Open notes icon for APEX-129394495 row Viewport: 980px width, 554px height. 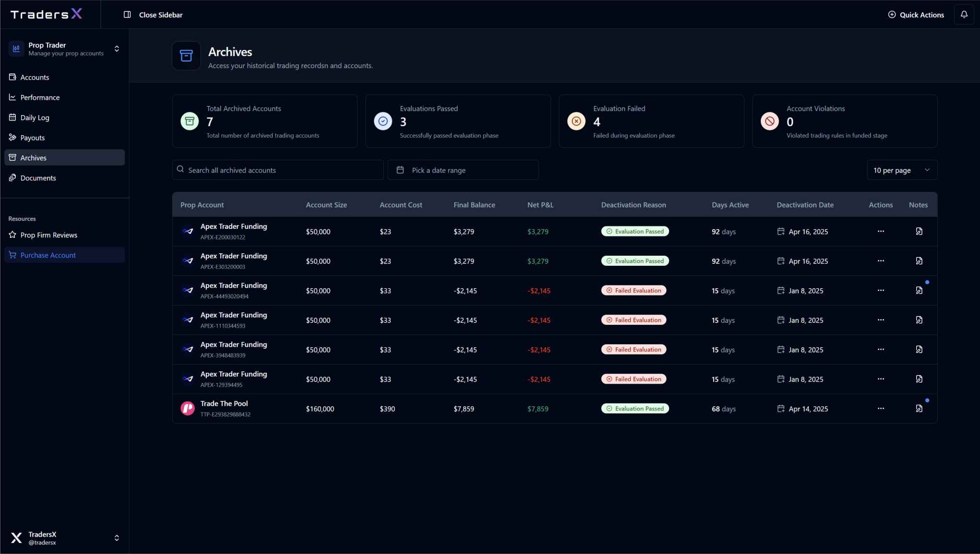pyautogui.click(x=919, y=379)
